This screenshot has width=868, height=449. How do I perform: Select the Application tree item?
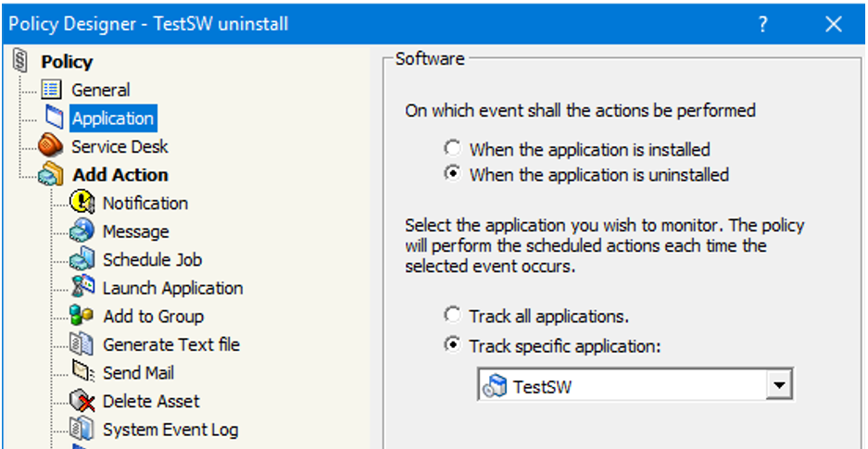pos(112,118)
